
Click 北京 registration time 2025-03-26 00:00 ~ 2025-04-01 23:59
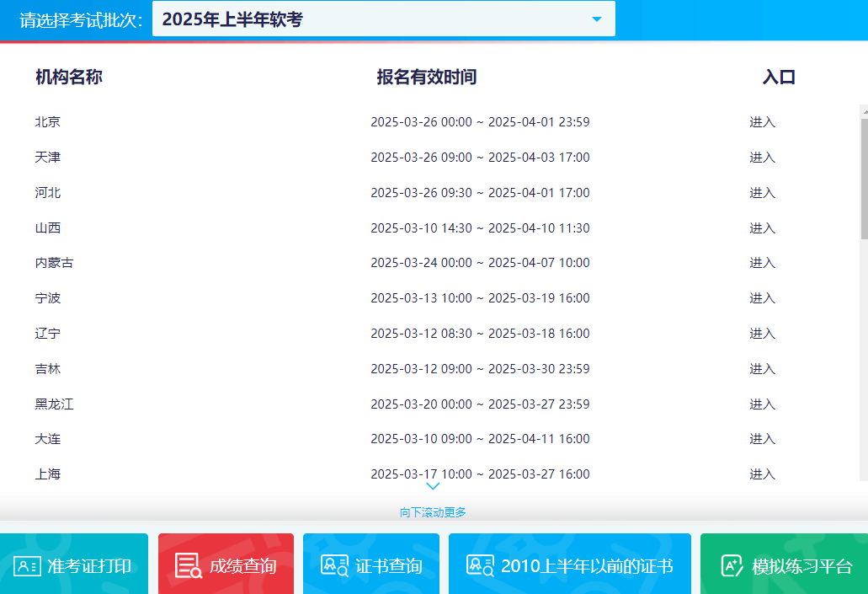480,122
